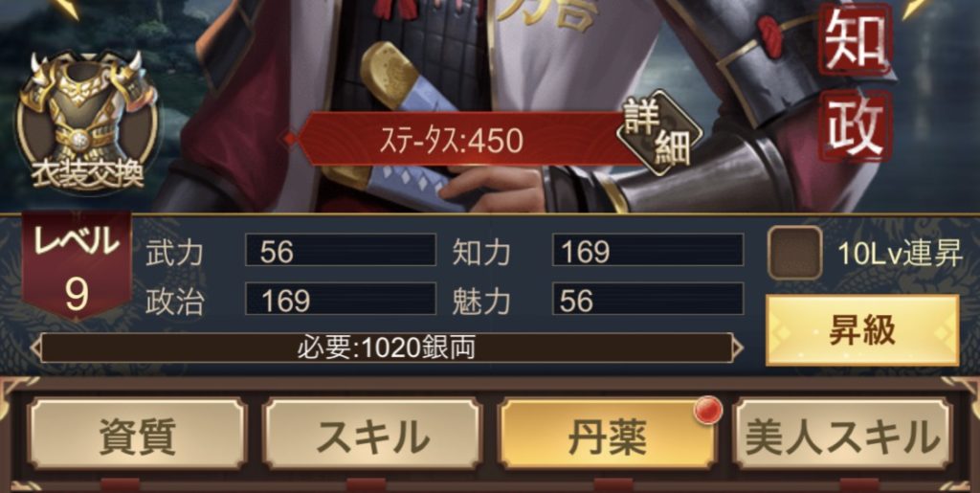The height and width of the screenshot is (493, 980).
Task: Tap the red 政 seal stamp
Action: tap(856, 126)
